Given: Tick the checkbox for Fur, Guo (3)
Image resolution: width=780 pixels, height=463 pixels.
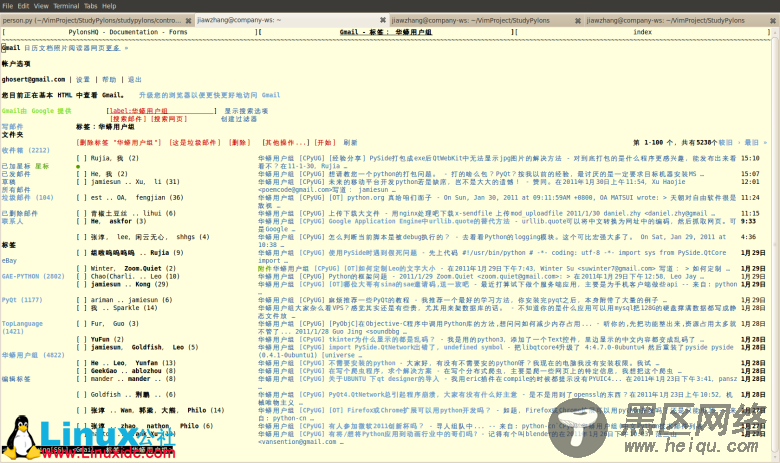Looking at the screenshot, I should pyautogui.click(x=82, y=324).
